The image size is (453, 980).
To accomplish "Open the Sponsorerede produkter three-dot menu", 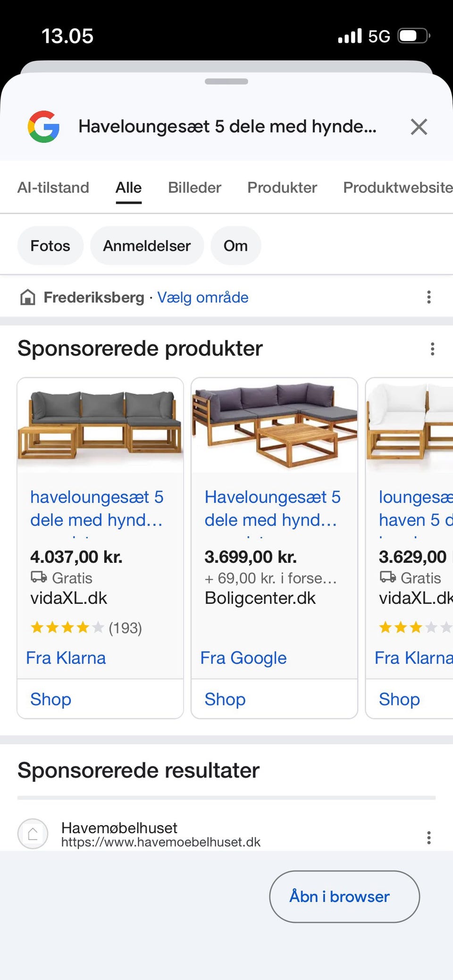I will 432,349.
